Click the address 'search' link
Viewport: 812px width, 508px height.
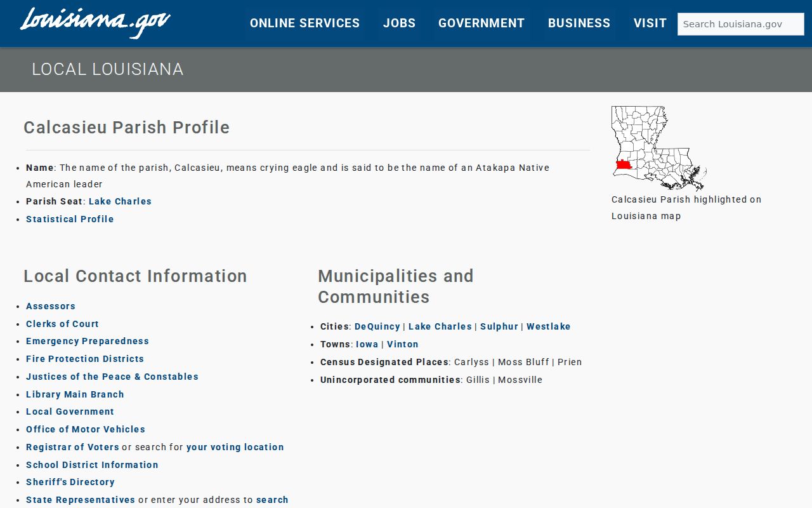[x=272, y=500]
